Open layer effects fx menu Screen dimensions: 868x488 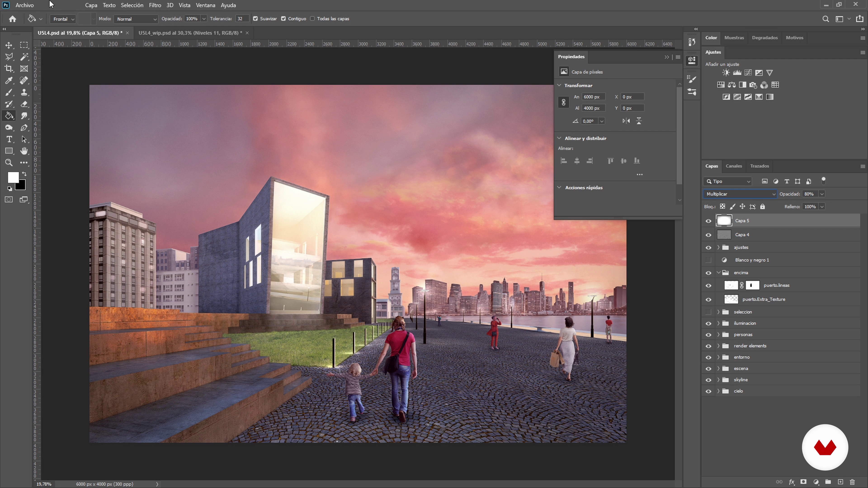[792, 482]
